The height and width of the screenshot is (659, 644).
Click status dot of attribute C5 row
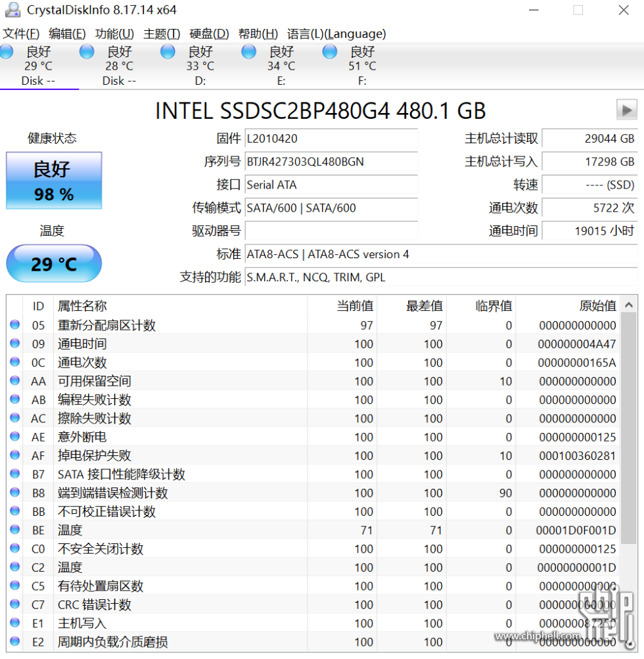tap(14, 585)
